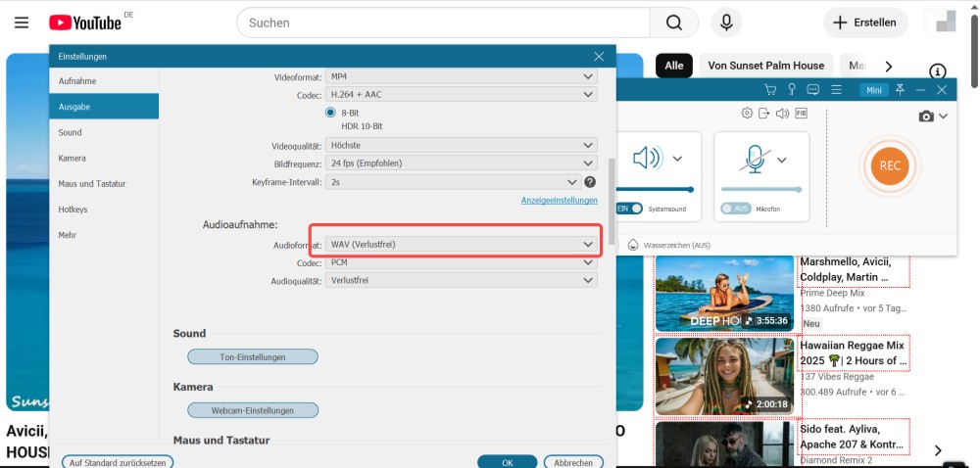Viewport: 980px width, 468px height.
Task: Open the Audioqualität Verlustfrei dropdown
Action: 462,281
